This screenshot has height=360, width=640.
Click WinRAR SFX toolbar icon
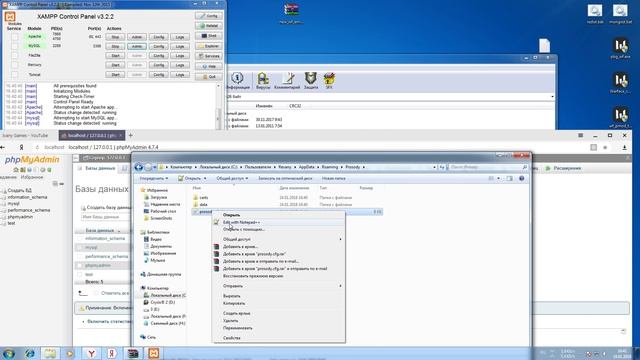(x=329, y=80)
